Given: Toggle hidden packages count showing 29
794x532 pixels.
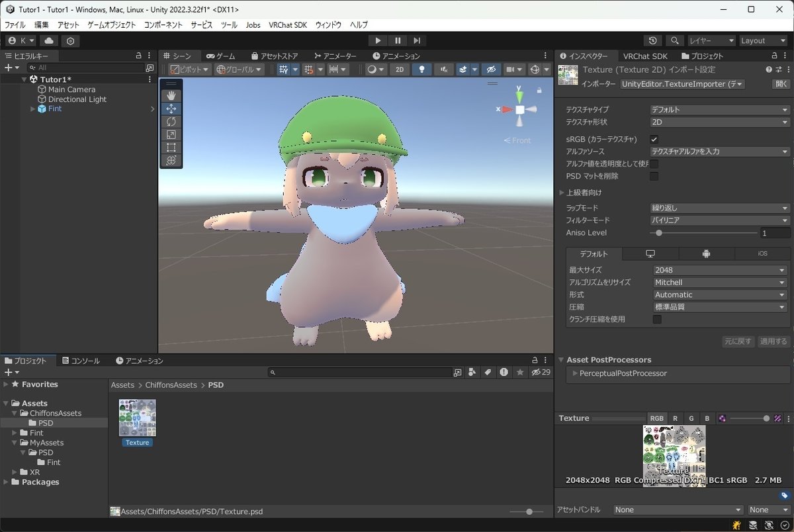Looking at the screenshot, I should tap(541, 373).
